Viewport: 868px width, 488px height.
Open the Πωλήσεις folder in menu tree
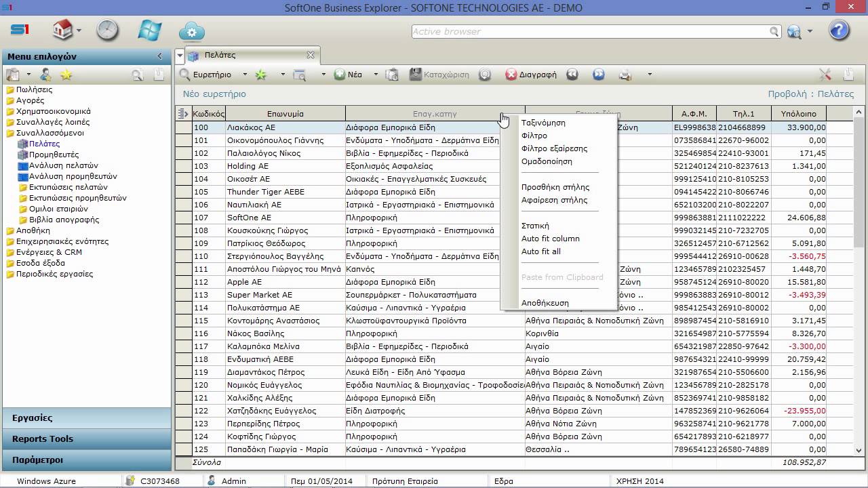[34, 89]
